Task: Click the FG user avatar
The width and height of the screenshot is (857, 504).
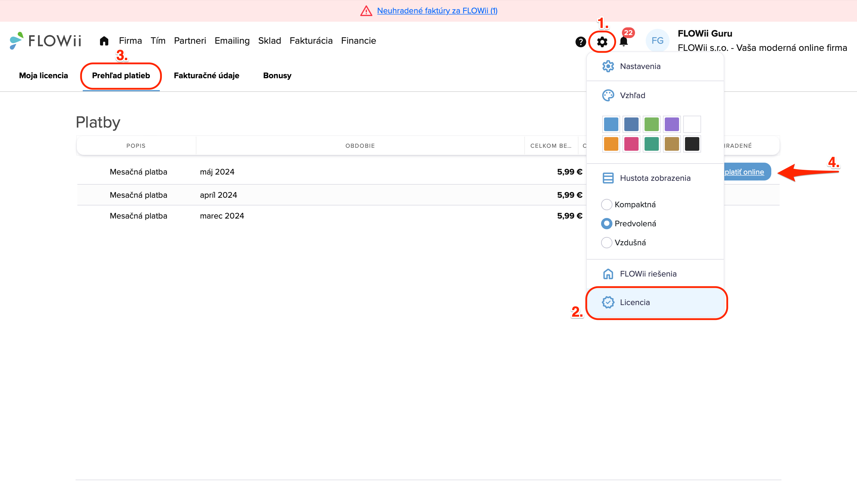Action: coord(657,41)
